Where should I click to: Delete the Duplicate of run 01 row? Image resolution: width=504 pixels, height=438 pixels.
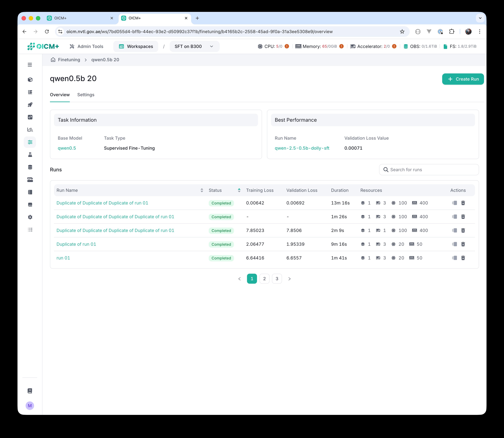463,244
